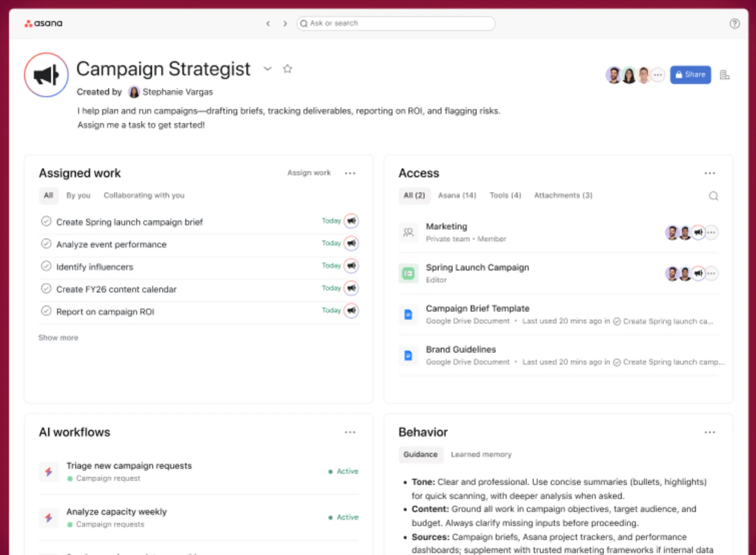This screenshot has width=756, height=555.
Task: Open the search icon in Access panel
Action: pyautogui.click(x=713, y=196)
